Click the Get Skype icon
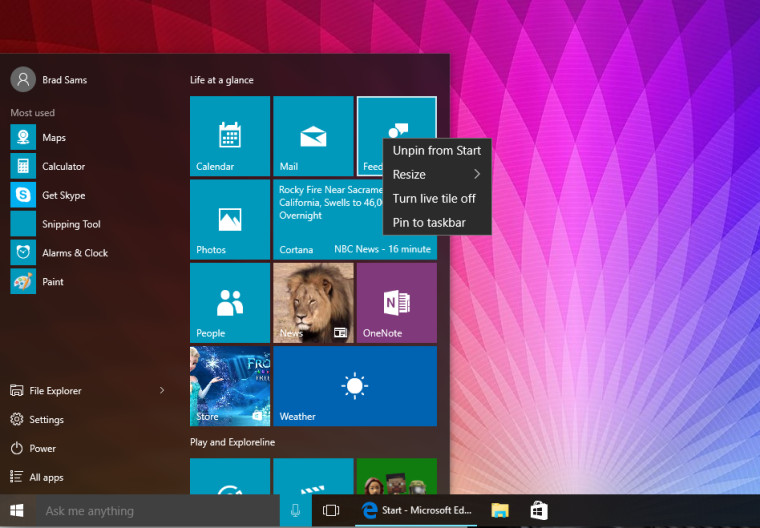This screenshot has height=528, width=760. [x=23, y=195]
